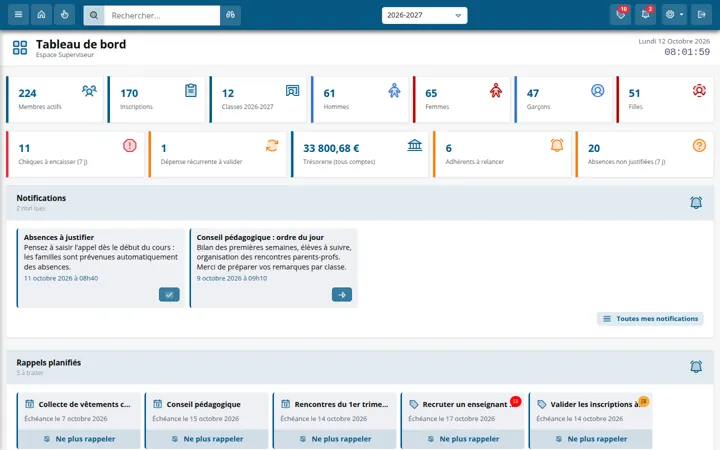The height and width of the screenshot is (450, 720).
Task: Click the bank icon on Trésorerie card
Action: [x=414, y=146]
